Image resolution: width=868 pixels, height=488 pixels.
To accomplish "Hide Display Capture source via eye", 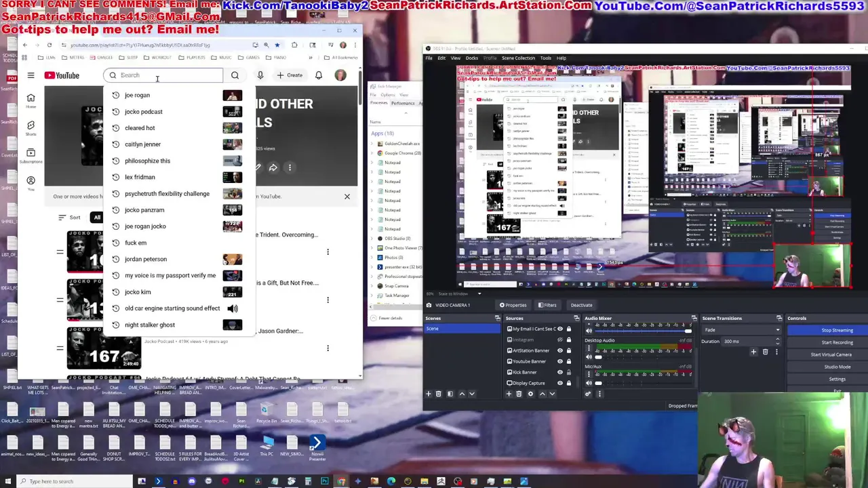I will pos(560,383).
